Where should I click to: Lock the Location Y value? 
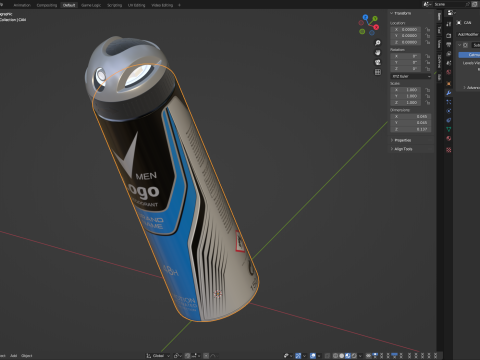428,36
